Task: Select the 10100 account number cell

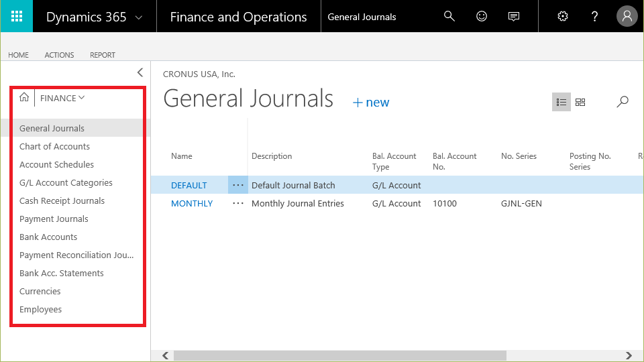Action: click(445, 203)
